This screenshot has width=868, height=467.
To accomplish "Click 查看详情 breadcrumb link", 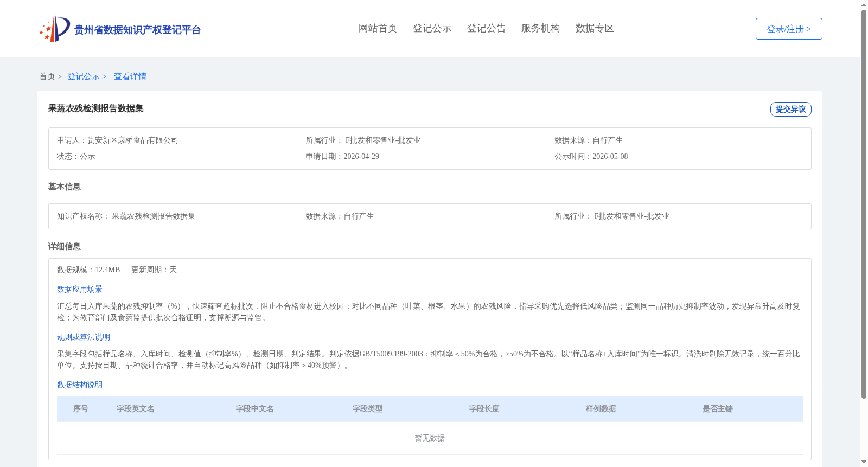I will coord(130,76).
